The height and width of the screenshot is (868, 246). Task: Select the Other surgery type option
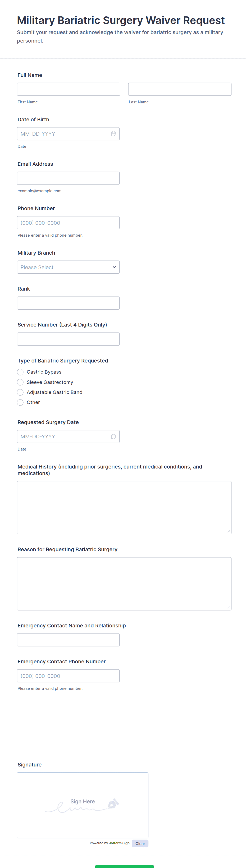point(20,402)
